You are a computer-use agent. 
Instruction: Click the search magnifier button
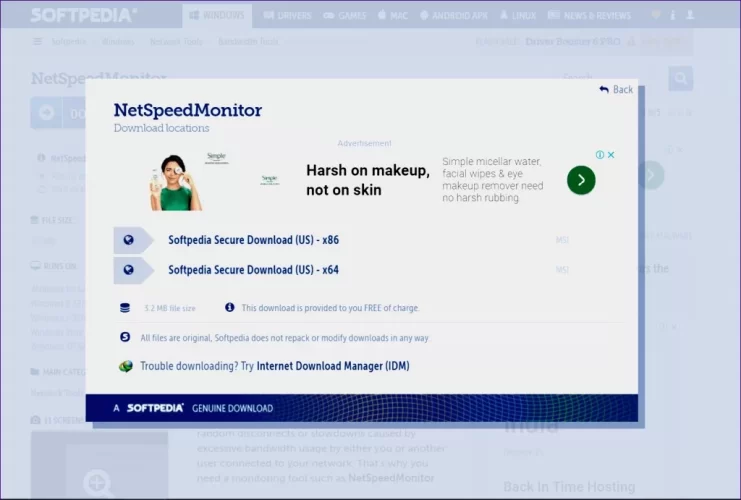[681, 78]
